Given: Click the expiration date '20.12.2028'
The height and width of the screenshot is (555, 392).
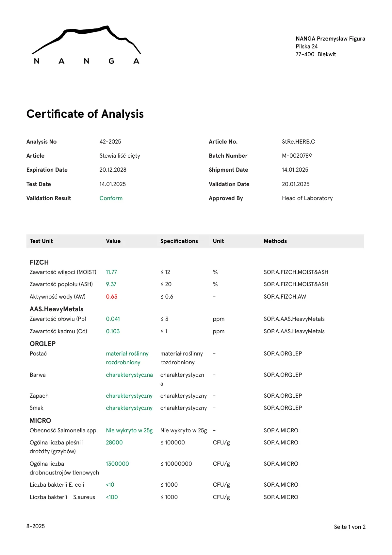Looking at the screenshot, I should tap(113, 170).
